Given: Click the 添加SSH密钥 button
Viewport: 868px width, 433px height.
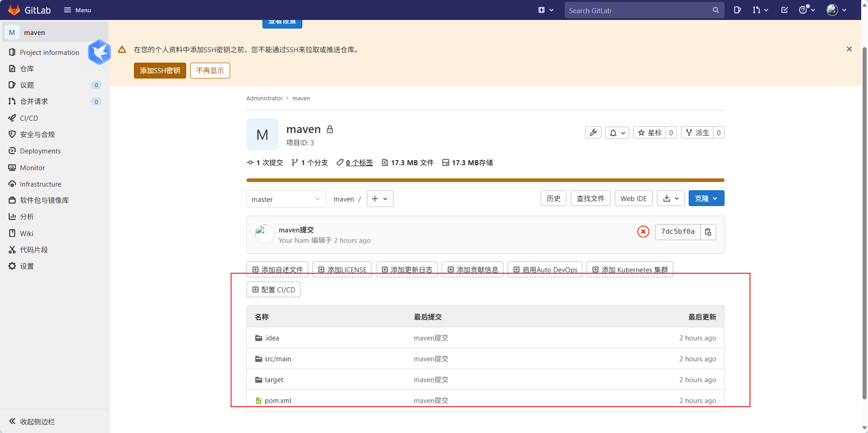Looking at the screenshot, I should click(x=159, y=70).
